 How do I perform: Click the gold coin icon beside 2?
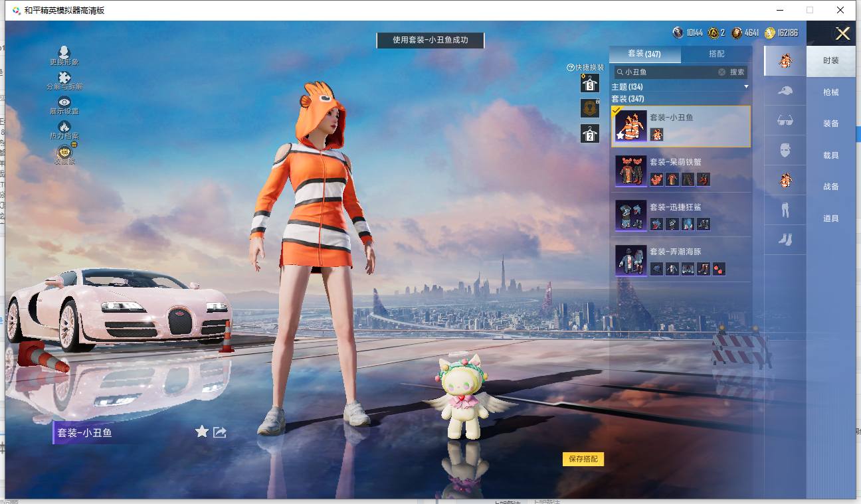pos(714,33)
